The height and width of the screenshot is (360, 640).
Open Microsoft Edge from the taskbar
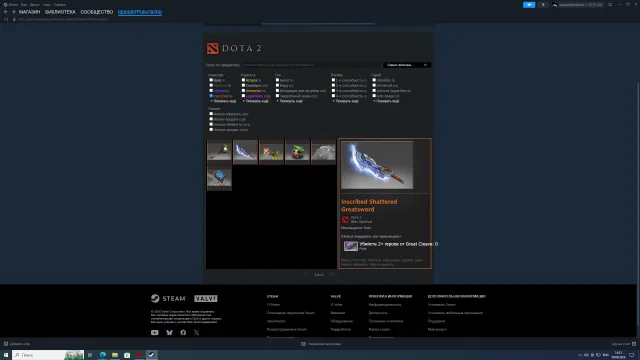click(x=102, y=355)
